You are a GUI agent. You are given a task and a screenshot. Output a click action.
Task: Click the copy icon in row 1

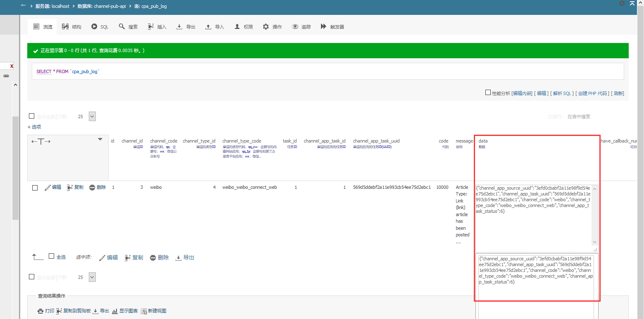click(70, 188)
